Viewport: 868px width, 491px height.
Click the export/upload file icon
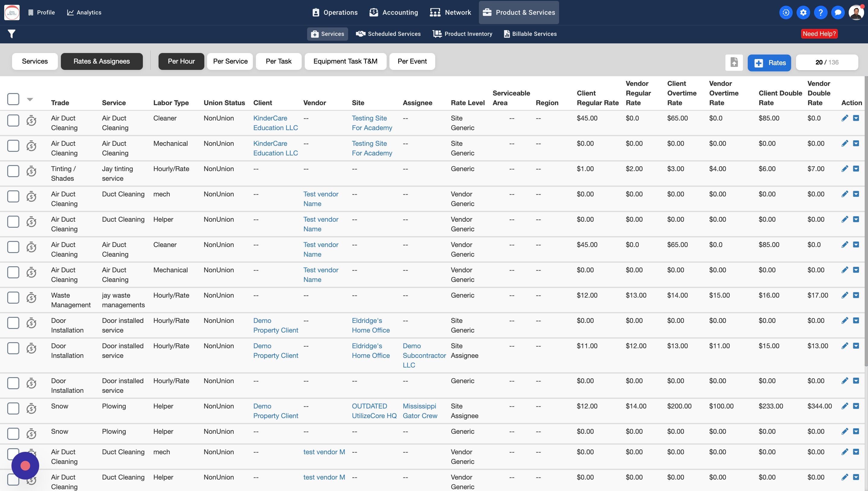(x=734, y=62)
